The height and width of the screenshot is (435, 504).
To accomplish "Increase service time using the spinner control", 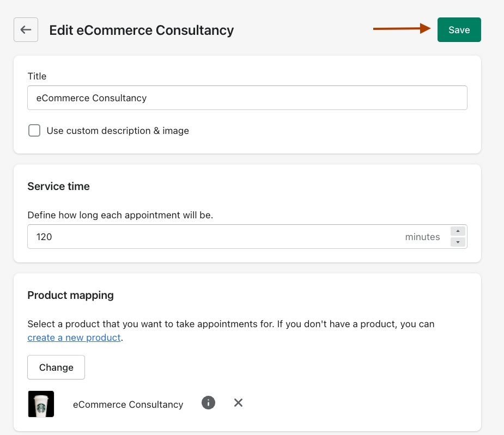I will click(x=458, y=231).
